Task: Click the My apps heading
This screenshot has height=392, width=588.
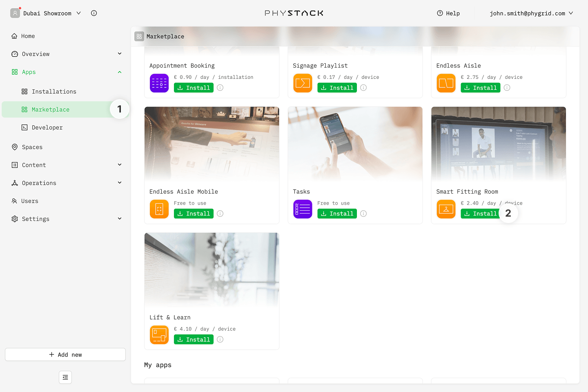Action: 158,365
